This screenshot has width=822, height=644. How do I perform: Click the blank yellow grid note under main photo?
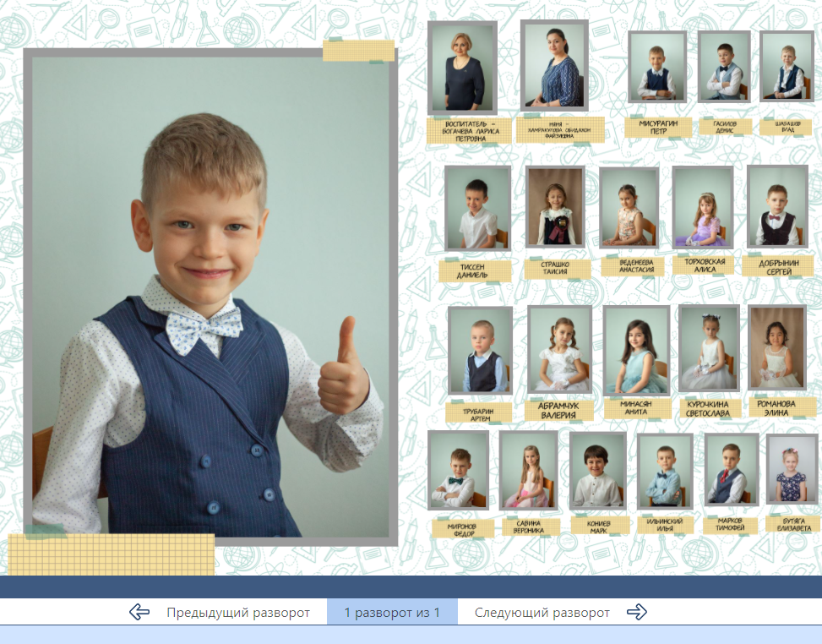click(111, 554)
